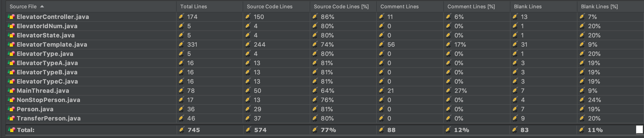This screenshot has width=644, height=138.
Task: Sort by the Comment Lines column header
Action: pos(399,6)
